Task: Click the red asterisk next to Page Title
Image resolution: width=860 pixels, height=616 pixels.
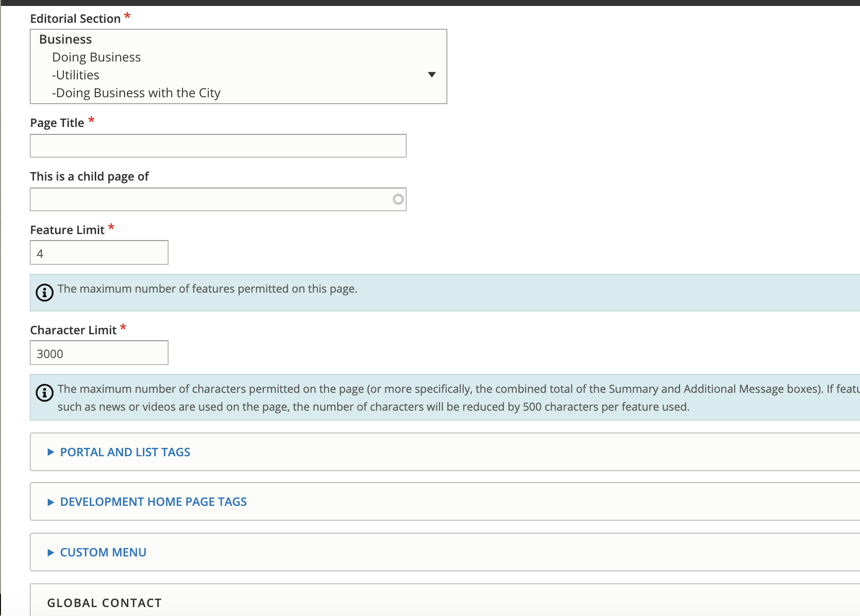Action: click(91, 120)
